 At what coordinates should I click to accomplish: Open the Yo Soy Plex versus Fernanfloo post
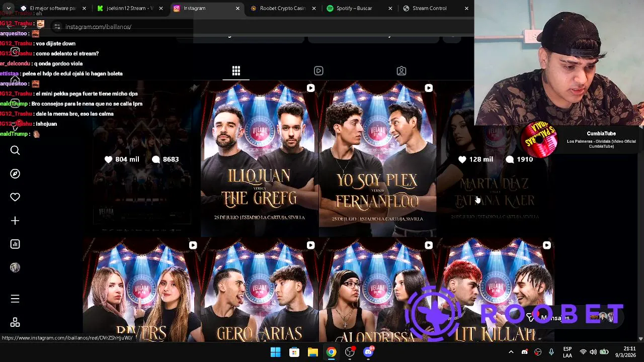pos(377,158)
